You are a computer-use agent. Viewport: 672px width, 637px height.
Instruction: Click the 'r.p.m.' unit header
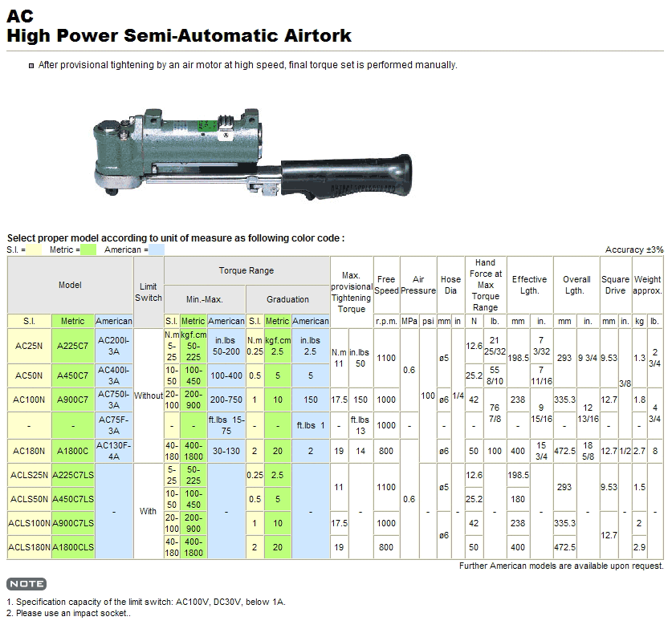pyautogui.click(x=386, y=321)
